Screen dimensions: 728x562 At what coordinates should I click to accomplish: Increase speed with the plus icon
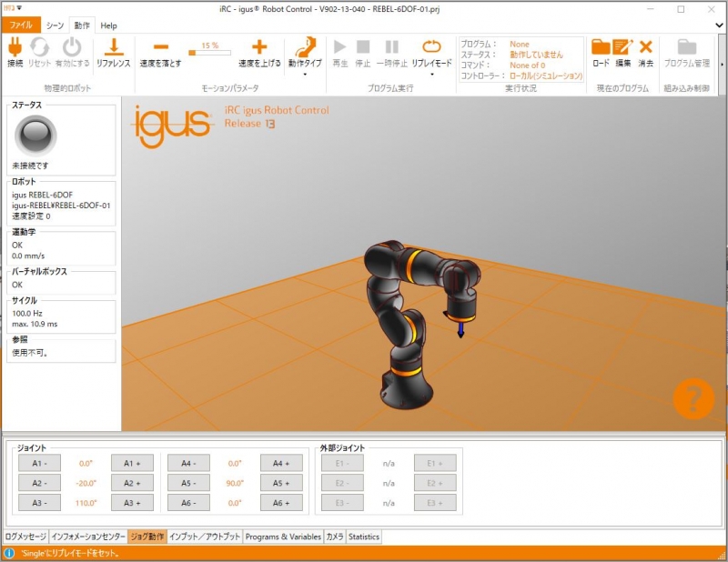click(259, 47)
